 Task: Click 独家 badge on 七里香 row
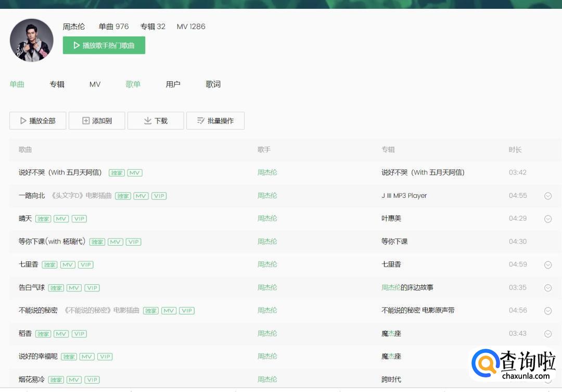[x=49, y=264]
